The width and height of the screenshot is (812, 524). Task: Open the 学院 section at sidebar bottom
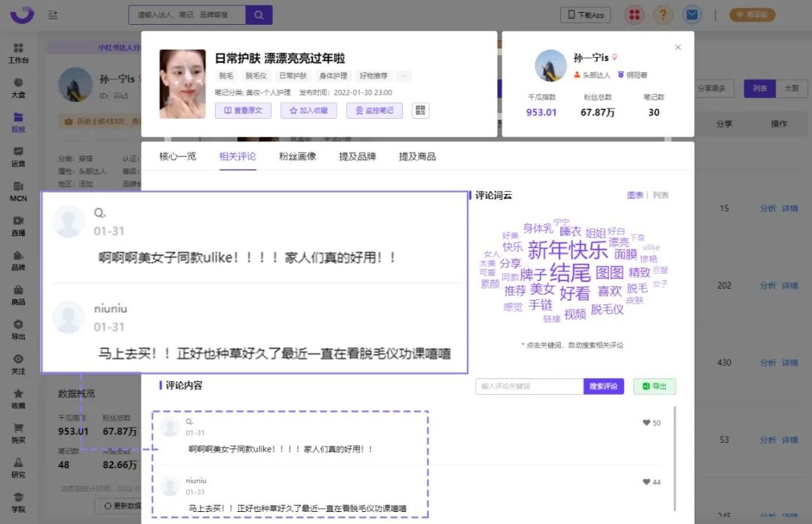pos(19,502)
